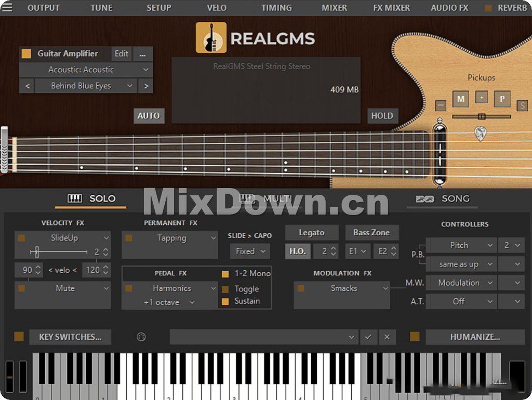Click the Bass Zone button
The width and height of the screenshot is (532, 400).
[x=371, y=233]
